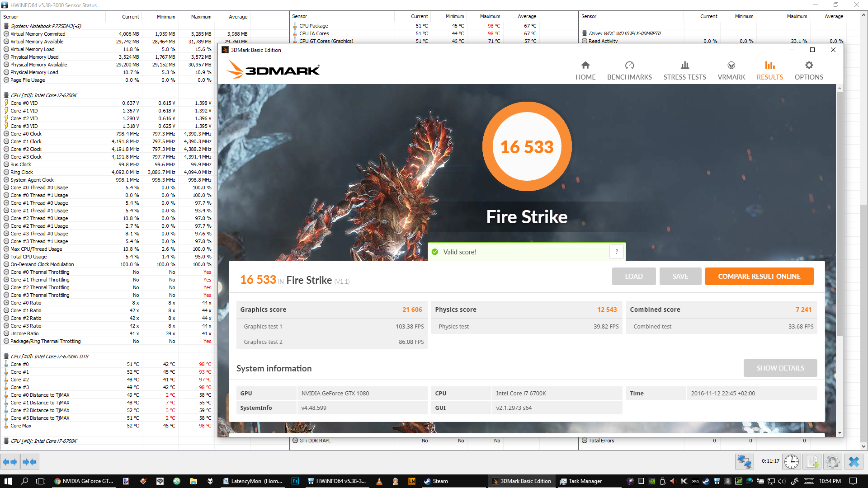
Task: Go to HOME in 3DMark
Action: point(585,71)
